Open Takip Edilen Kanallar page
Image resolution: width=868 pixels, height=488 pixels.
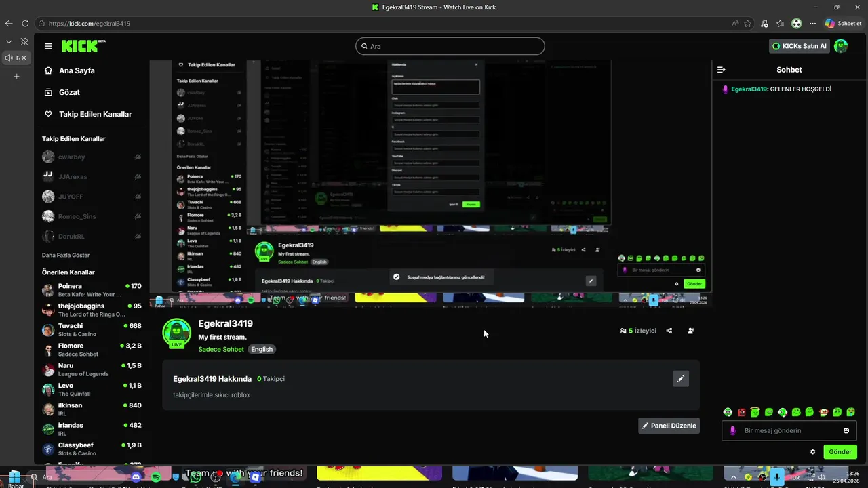coord(88,114)
